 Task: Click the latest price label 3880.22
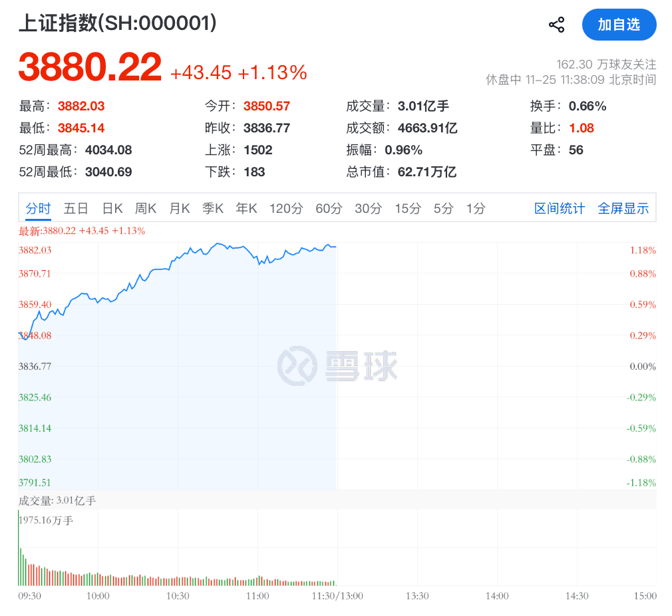coord(88,65)
